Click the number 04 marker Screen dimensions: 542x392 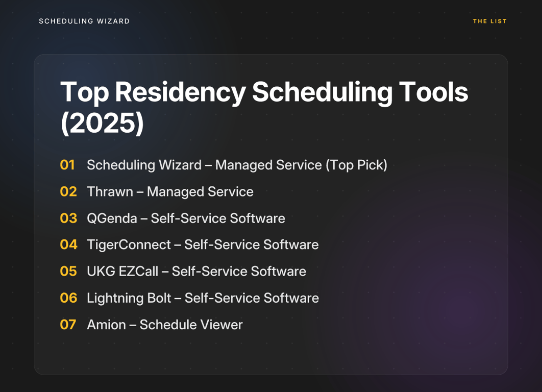pyautogui.click(x=68, y=244)
